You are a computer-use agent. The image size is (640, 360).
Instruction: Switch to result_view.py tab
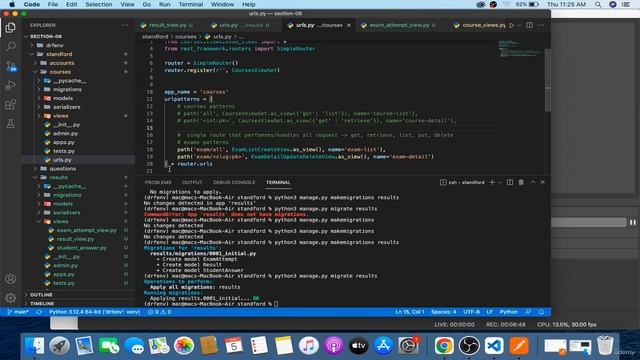coord(167,25)
